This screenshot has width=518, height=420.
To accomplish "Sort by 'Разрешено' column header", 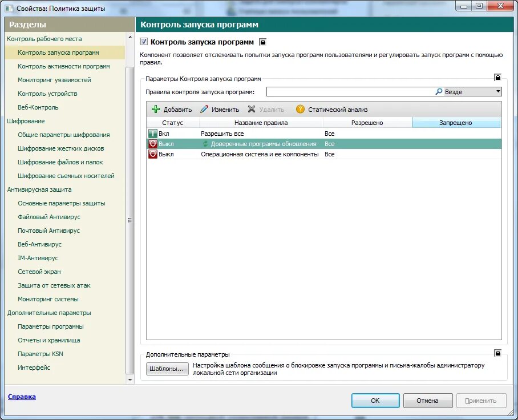I will click(367, 123).
